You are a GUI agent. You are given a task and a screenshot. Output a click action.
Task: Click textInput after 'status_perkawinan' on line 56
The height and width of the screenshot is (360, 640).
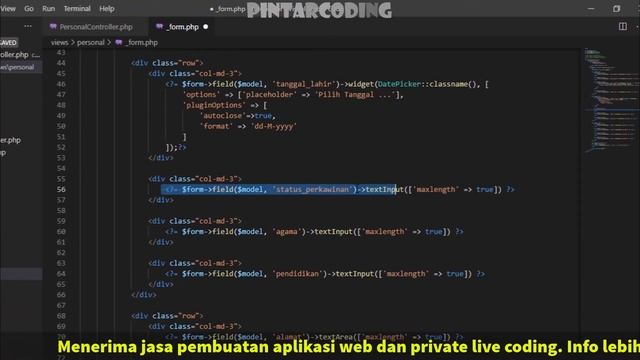tap(384, 189)
